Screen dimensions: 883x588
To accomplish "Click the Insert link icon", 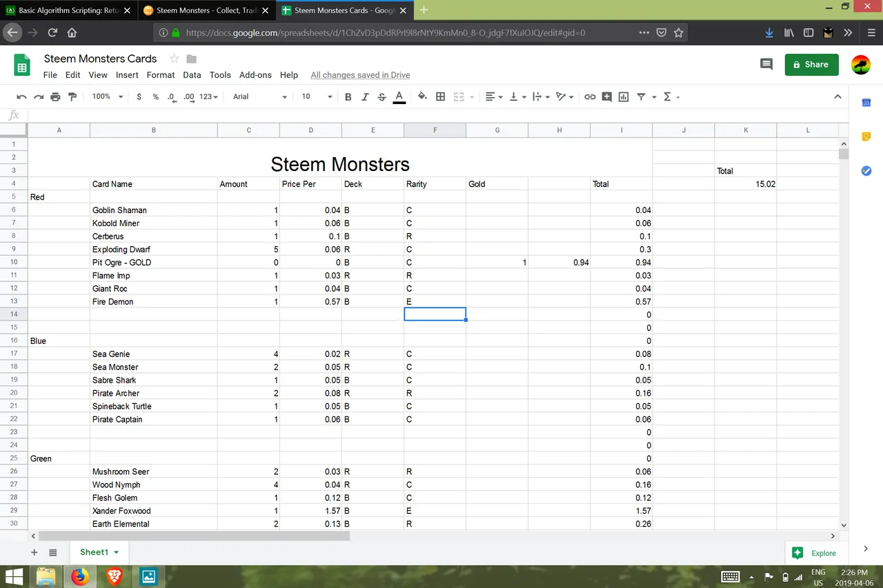I will point(590,97).
